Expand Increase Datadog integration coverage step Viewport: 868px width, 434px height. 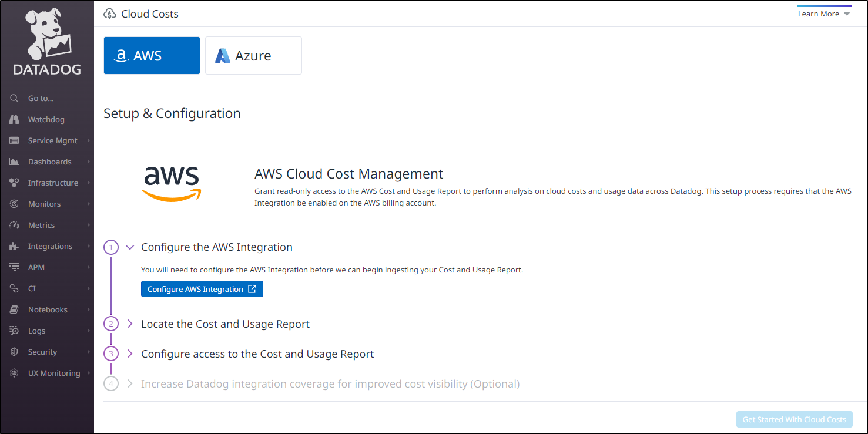pos(130,383)
